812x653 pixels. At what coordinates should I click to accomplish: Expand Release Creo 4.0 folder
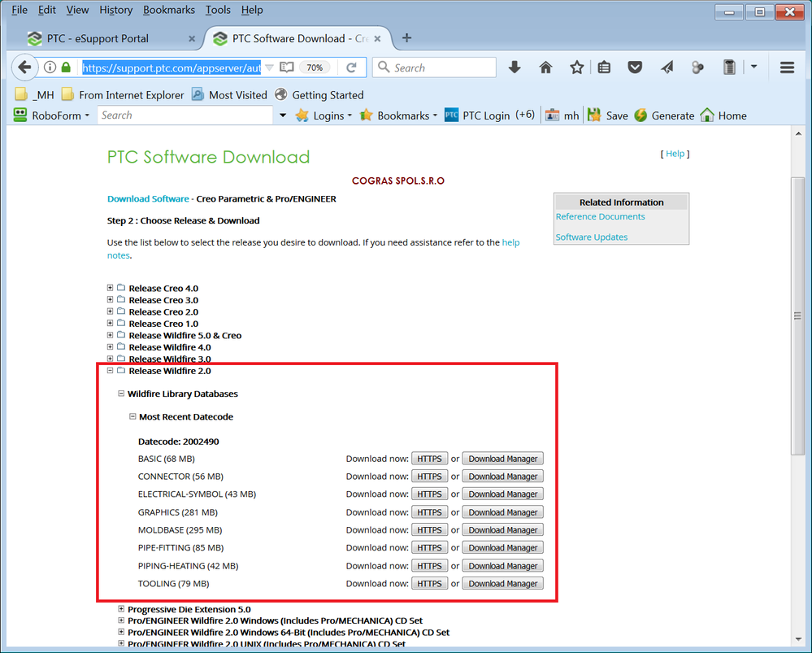[110, 288]
